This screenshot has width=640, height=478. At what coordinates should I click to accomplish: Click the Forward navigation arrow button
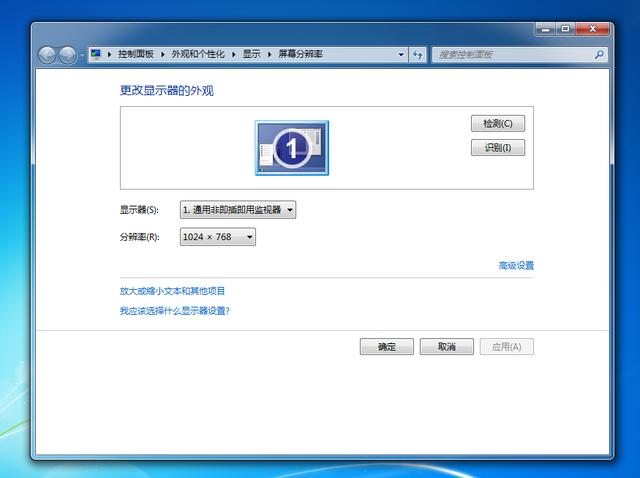(x=68, y=55)
